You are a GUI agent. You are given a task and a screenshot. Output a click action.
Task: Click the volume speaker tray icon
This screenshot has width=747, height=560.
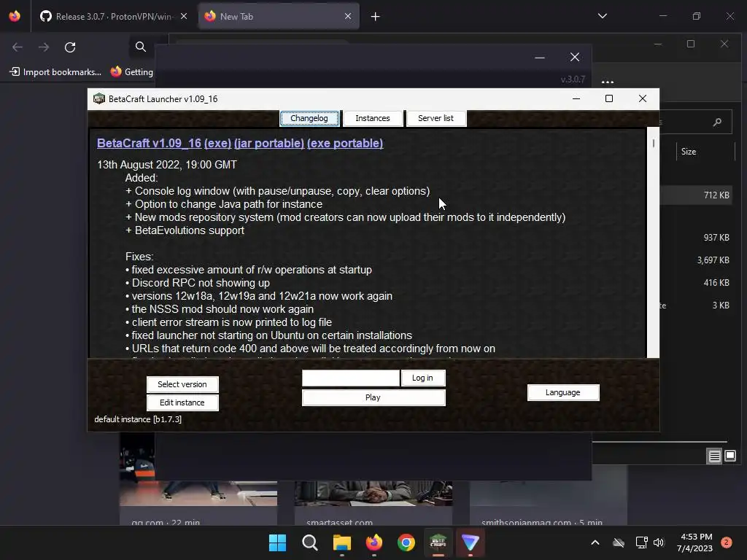(659, 542)
